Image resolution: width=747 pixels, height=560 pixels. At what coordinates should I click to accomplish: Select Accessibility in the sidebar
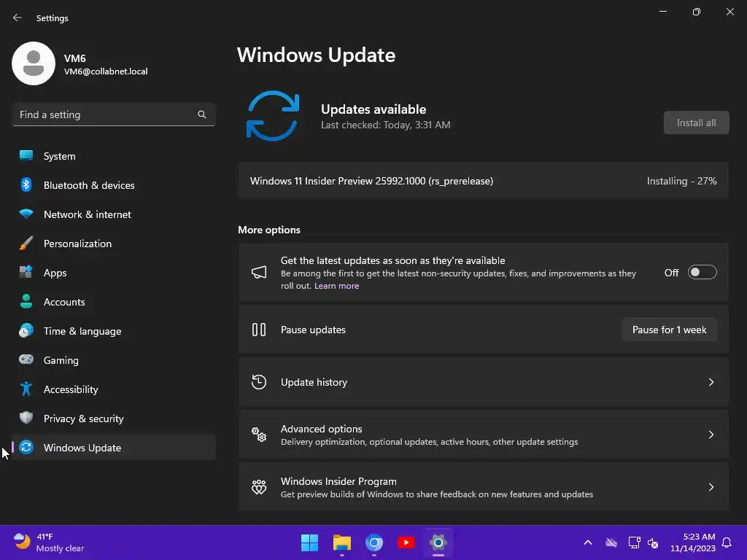coord(113,389)
